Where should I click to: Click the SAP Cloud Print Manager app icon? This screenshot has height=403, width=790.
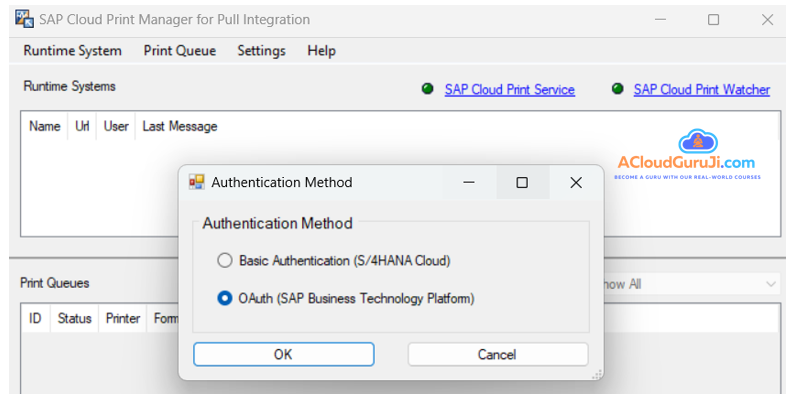pos(14,19)
